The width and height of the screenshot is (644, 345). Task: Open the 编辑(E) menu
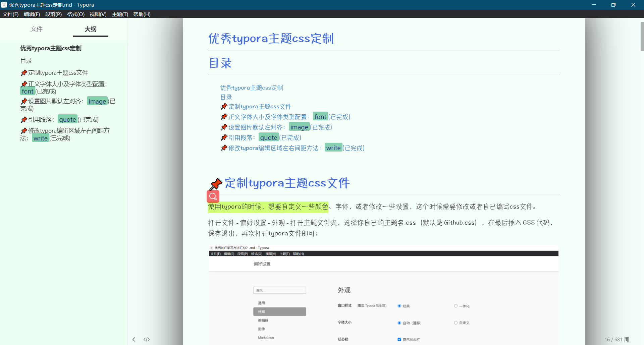click(32, 14)
